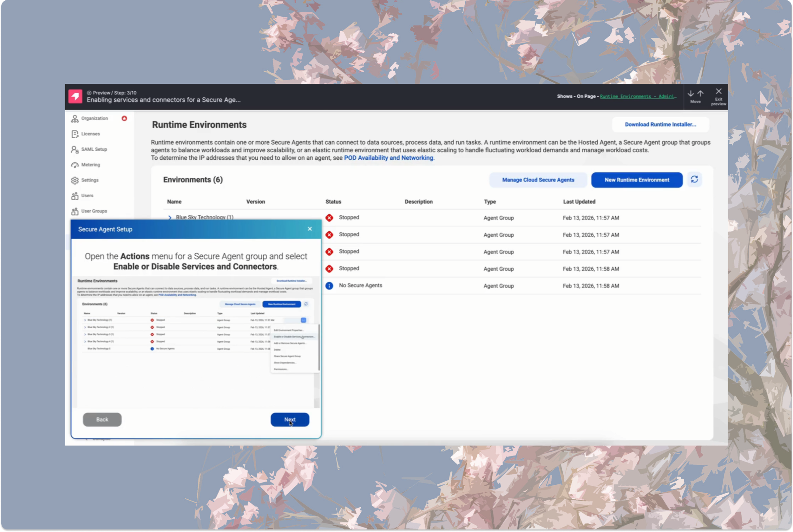Click the Organization sidebar icon
Image resolution: width=793 pixels, height=532 pixels.
pos(75,119)
